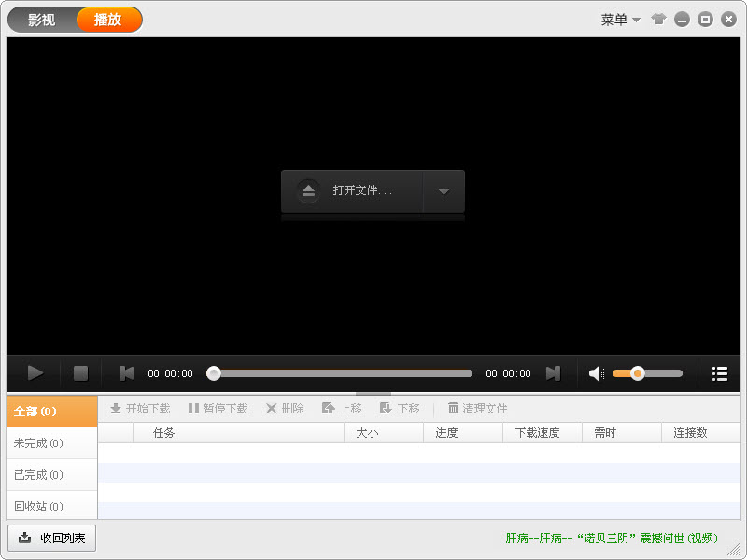747x560 pixels.
Task: Click the 收回列表 collapse list button
Action: coord(51,538)
